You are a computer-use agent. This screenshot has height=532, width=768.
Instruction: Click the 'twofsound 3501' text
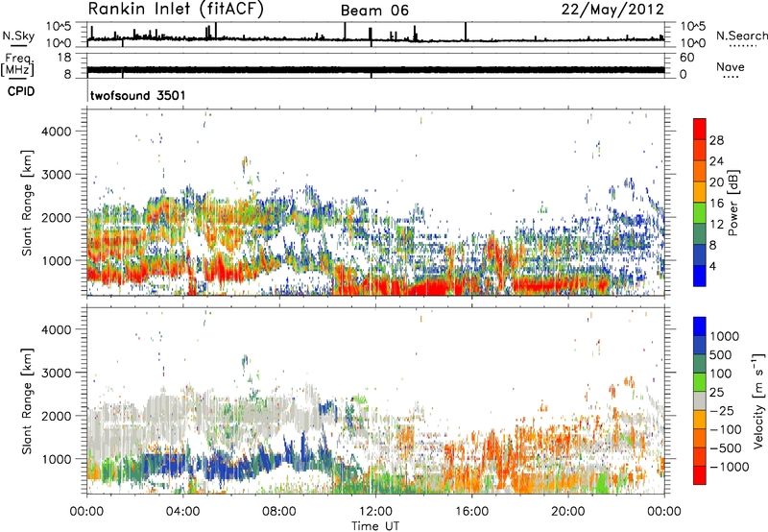(x=137, y=95)
